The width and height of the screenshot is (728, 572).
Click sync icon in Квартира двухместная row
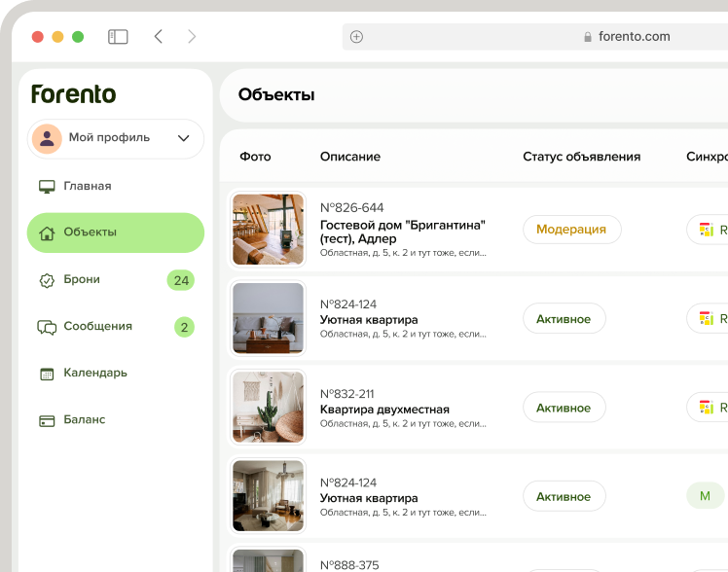707,408
